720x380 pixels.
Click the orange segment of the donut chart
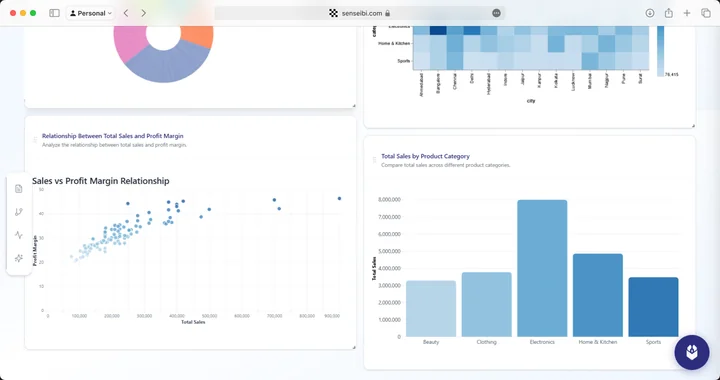pyautogui.click(x=198, y=36)
